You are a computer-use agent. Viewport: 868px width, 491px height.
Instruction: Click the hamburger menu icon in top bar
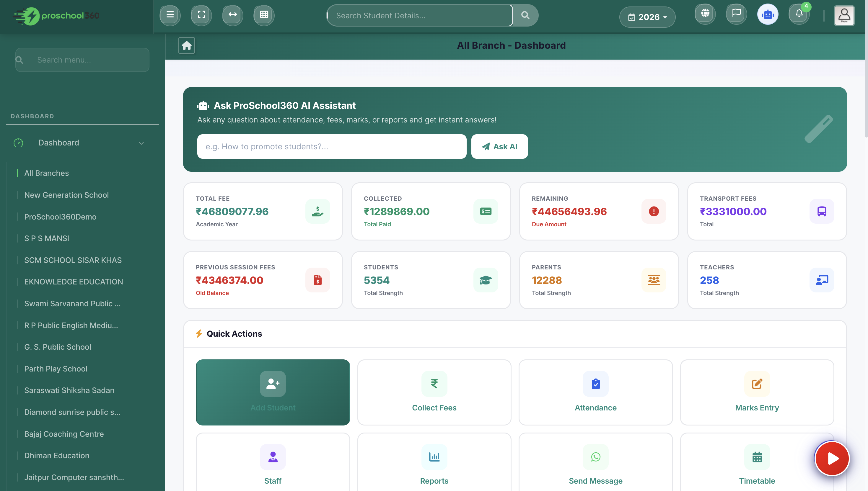tap(170, 15)
